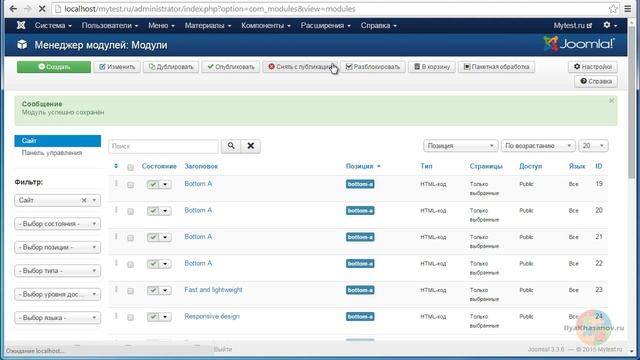Image resolution: width=640 pixels, height=360 pixels.
Task: Open status action dropdown for ID 20
Action: 165,211
